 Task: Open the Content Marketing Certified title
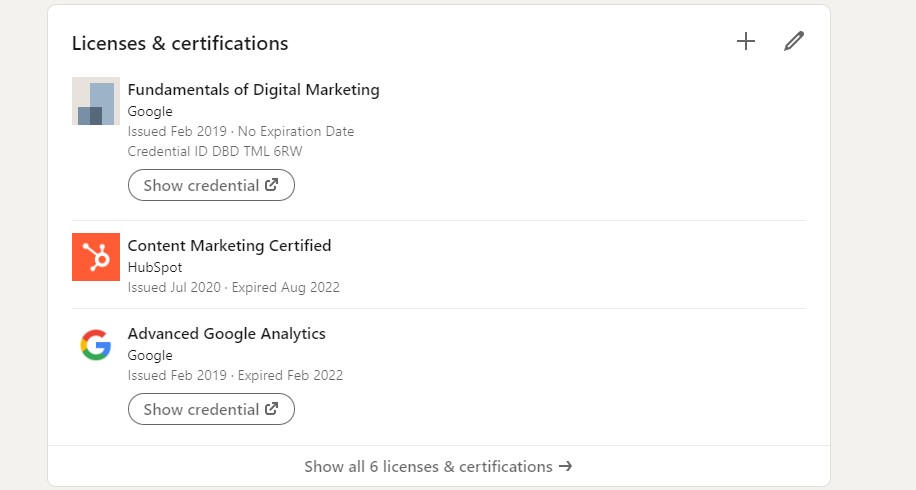click(229, 245)
